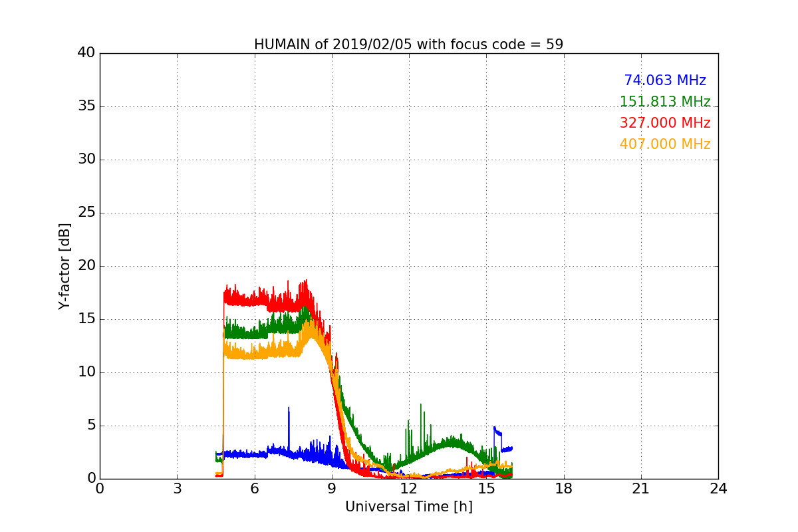Image resolution: width=798 pixels, height=532 pixels.
Task: Click the Universal Time [h] axis label
Action: (x=408, y=507)
